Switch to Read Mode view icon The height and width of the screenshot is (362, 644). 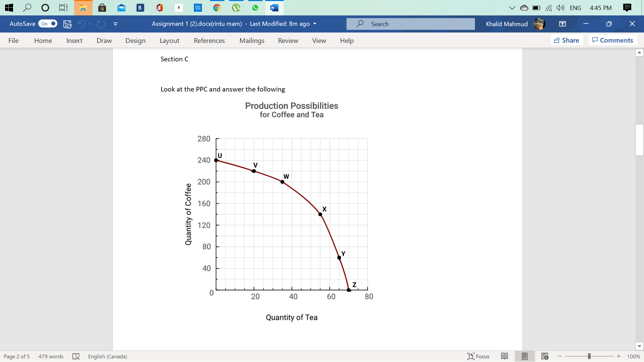(504, 356)
